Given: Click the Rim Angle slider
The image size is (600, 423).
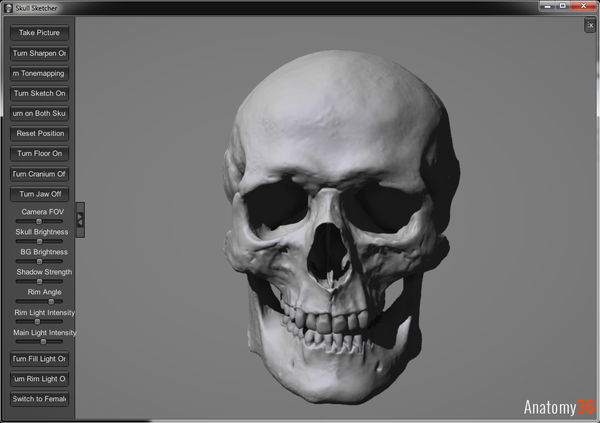Looking at the screenshot, I should (x=40, y=301).
